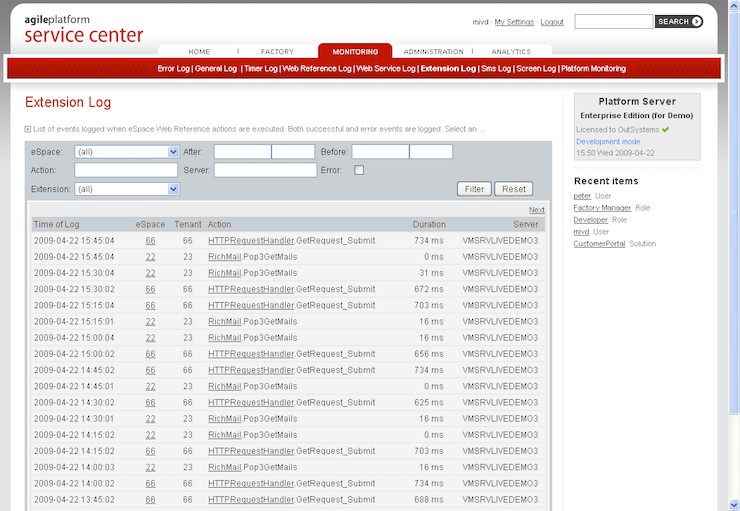740x511 pixels.
Task: Go to Next page of log
Action: 536,210
